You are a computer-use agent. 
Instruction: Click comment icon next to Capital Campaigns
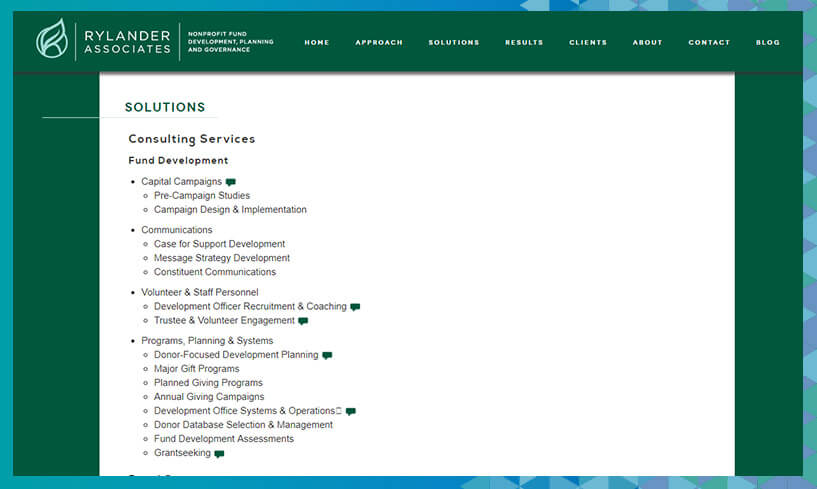tap(231, 182)
